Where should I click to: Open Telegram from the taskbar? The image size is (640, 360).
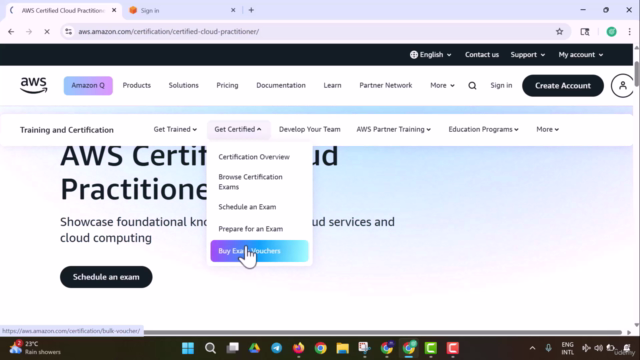[x=276, y=348]
